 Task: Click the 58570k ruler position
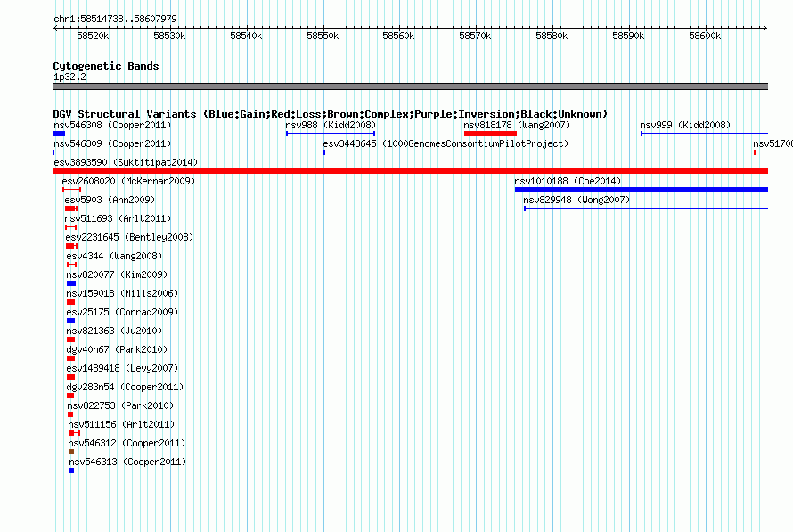(476, 36)
